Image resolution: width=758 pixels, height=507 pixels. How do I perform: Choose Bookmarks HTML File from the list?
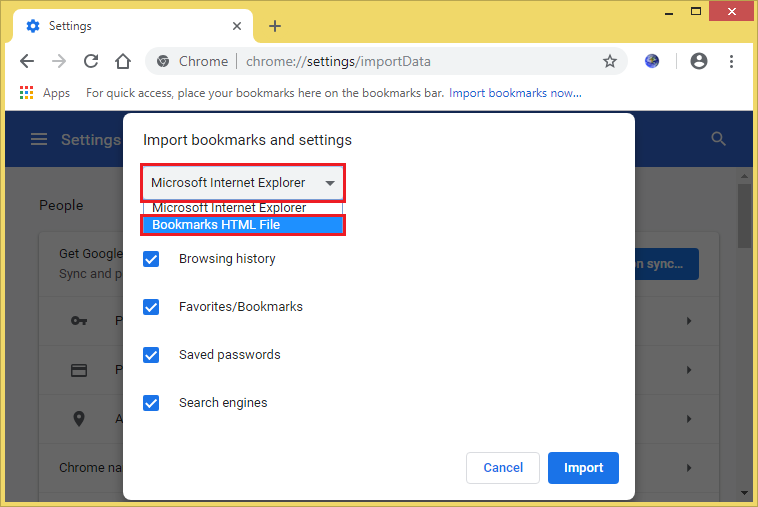point(243,225)
